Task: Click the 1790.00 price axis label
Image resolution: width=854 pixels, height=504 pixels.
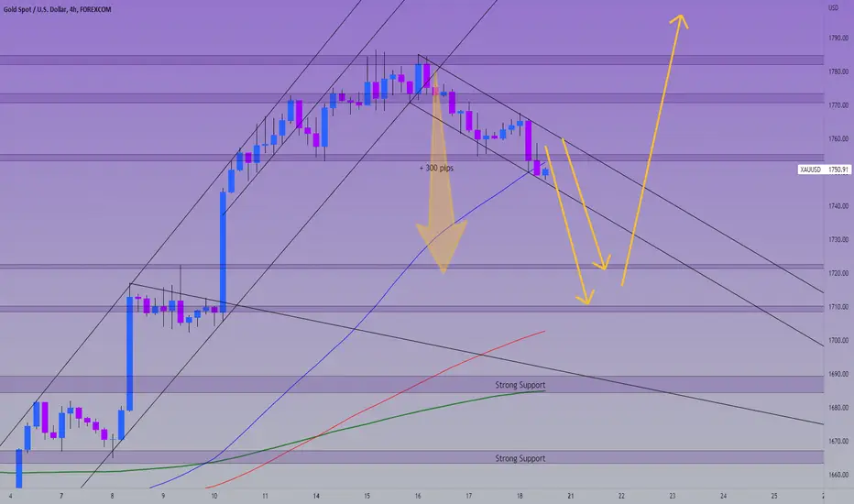Action: (838, 38)
